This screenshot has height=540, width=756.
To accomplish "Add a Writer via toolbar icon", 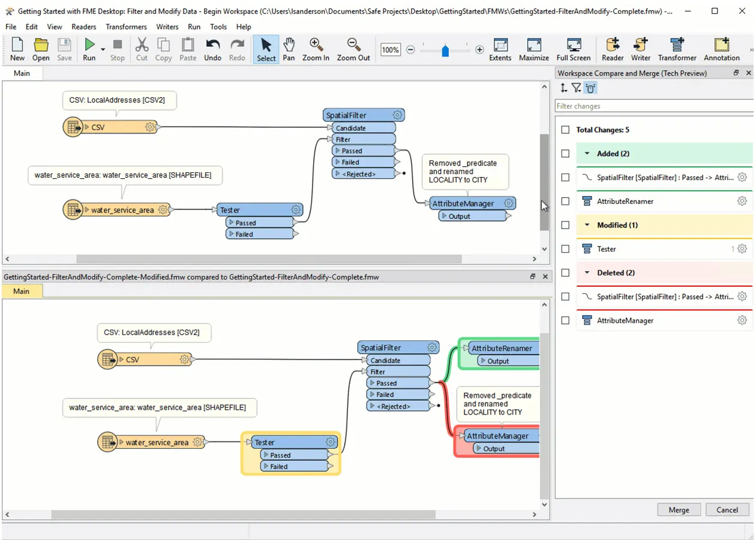I will click(x=641, y=45).
